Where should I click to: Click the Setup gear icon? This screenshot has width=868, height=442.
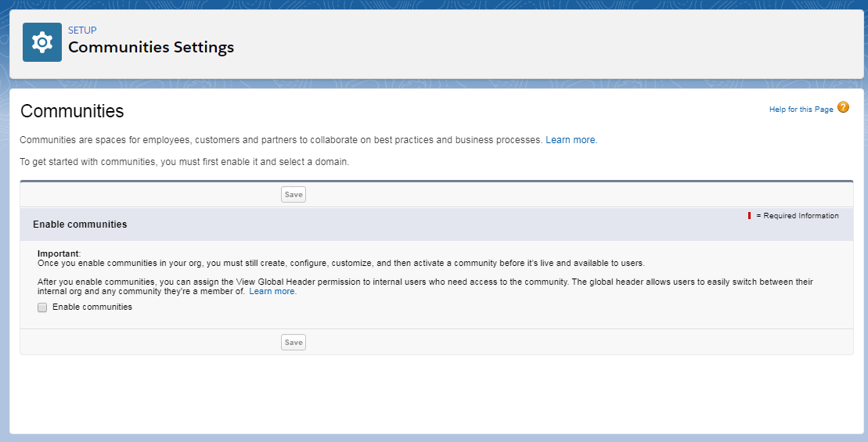click(x=42, y=42)
